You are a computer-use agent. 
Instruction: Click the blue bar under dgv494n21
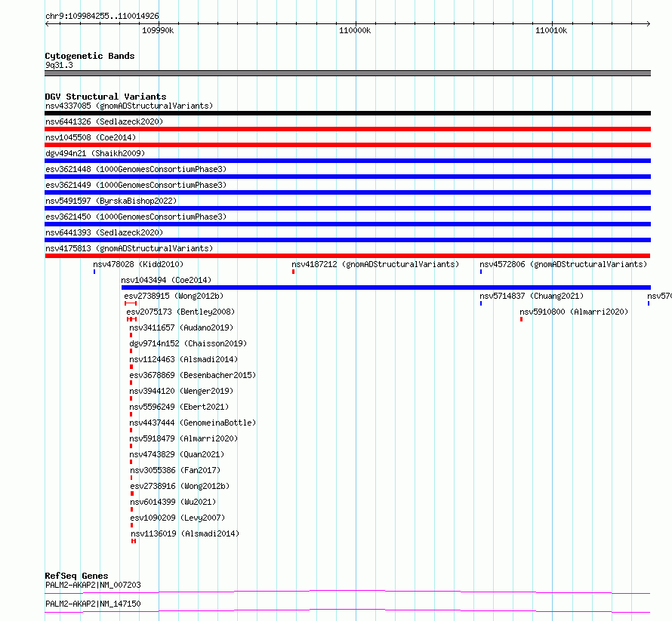point(347,161)
